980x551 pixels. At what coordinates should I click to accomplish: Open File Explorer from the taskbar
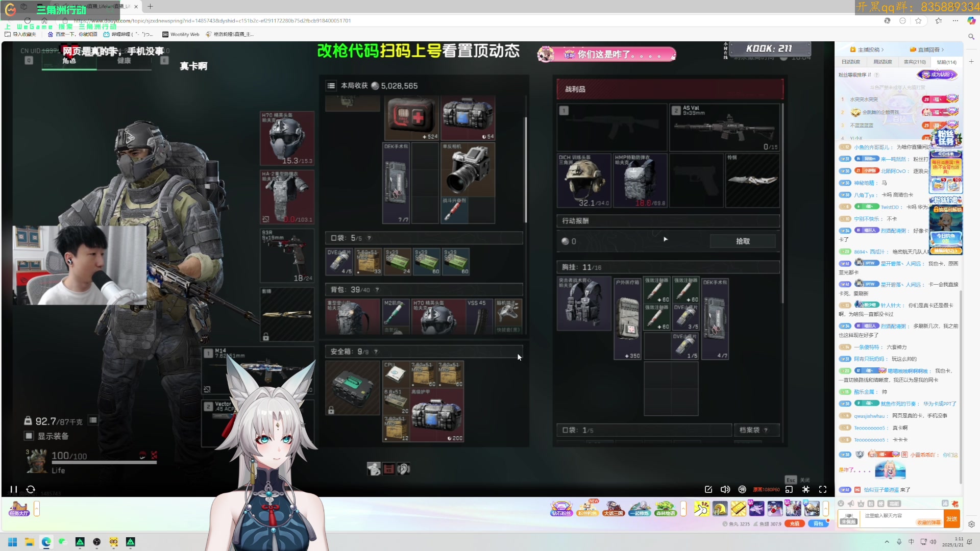point(30,542)
